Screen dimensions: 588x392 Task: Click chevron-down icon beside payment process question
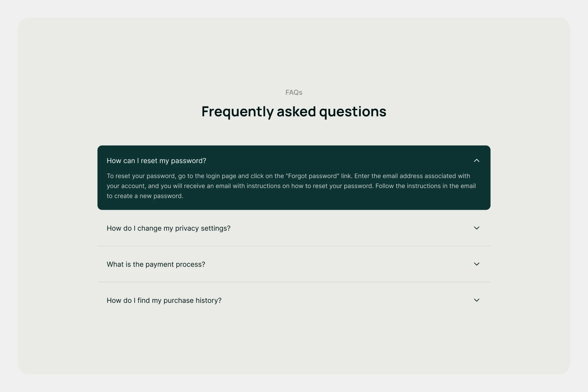click(477, 264)
